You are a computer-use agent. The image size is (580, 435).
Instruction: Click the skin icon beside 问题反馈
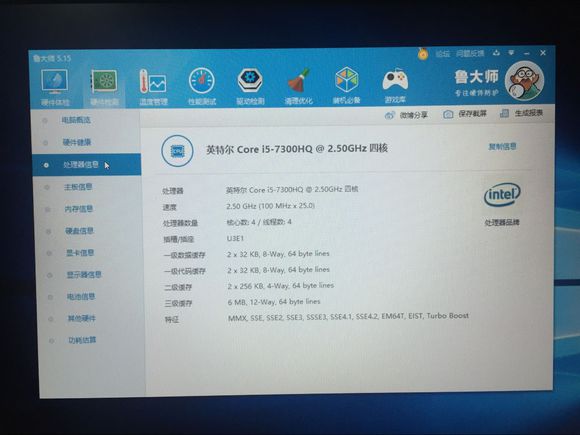click(x=496, y=53)
